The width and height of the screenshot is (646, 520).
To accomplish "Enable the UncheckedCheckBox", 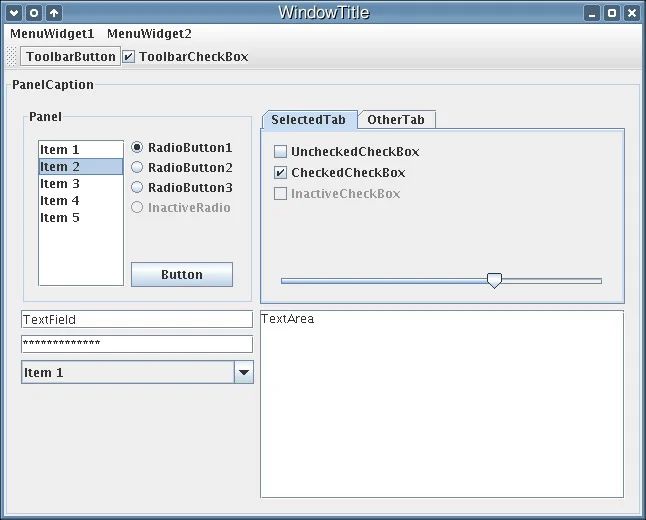I will tap(346, 152).
